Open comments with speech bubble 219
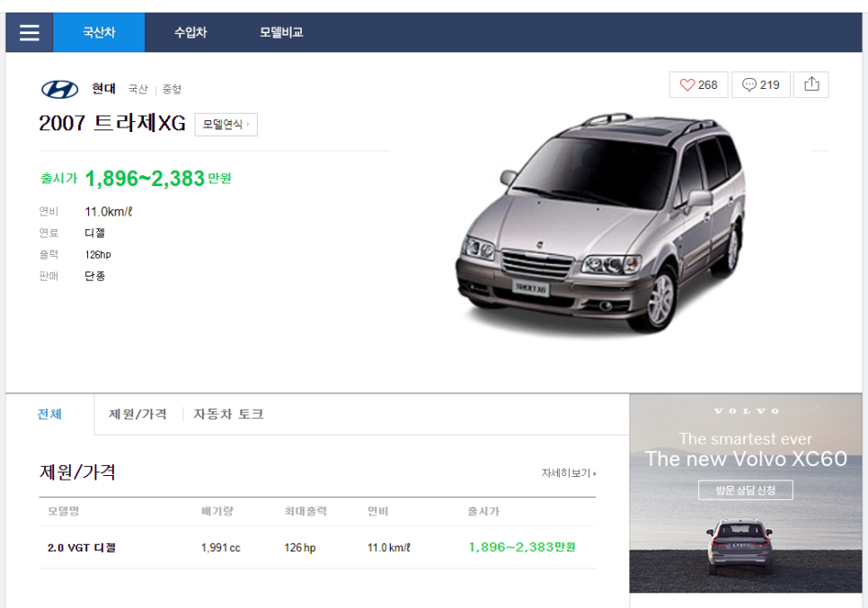 760,84
